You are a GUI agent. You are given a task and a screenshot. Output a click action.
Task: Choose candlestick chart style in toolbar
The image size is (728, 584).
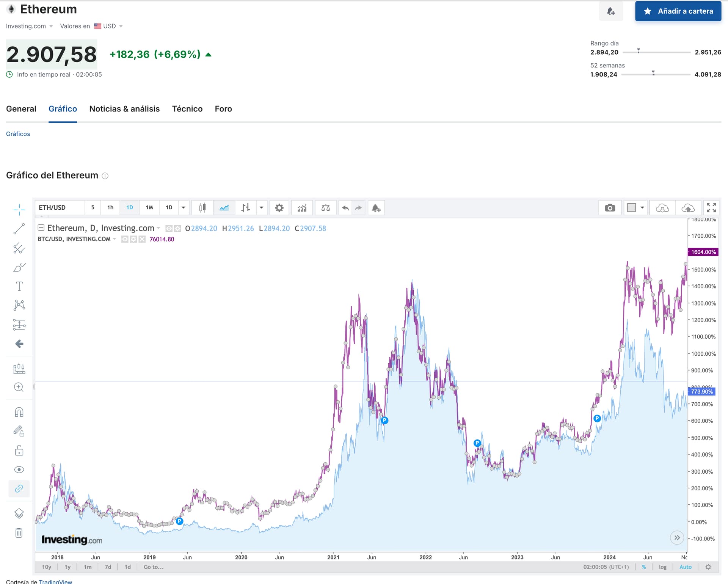pyautogui.click(x=202, y=208)
